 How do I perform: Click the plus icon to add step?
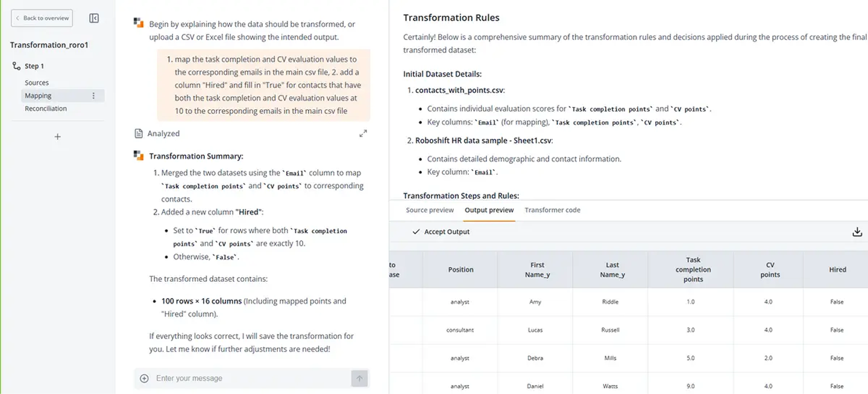[x=58, y=137]
